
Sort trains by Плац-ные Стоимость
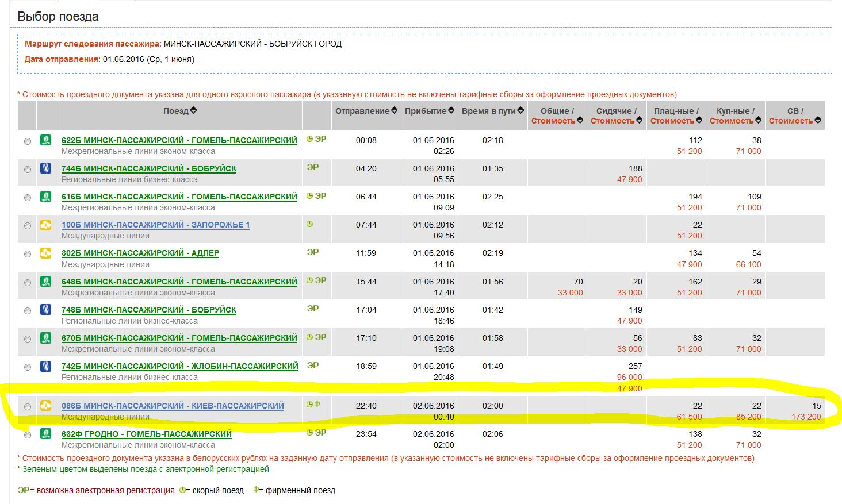click(676, 121)
